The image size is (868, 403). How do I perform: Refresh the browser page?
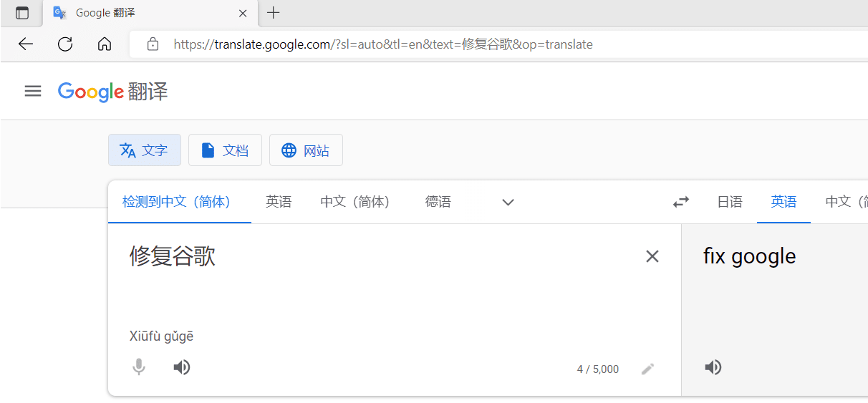click(x=65, y=44)
